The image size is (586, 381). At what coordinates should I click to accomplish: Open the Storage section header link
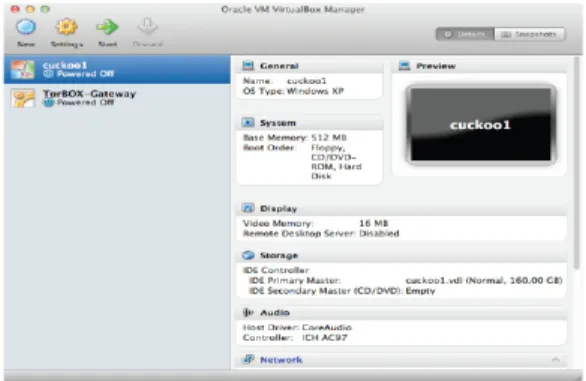coord(279,256)
